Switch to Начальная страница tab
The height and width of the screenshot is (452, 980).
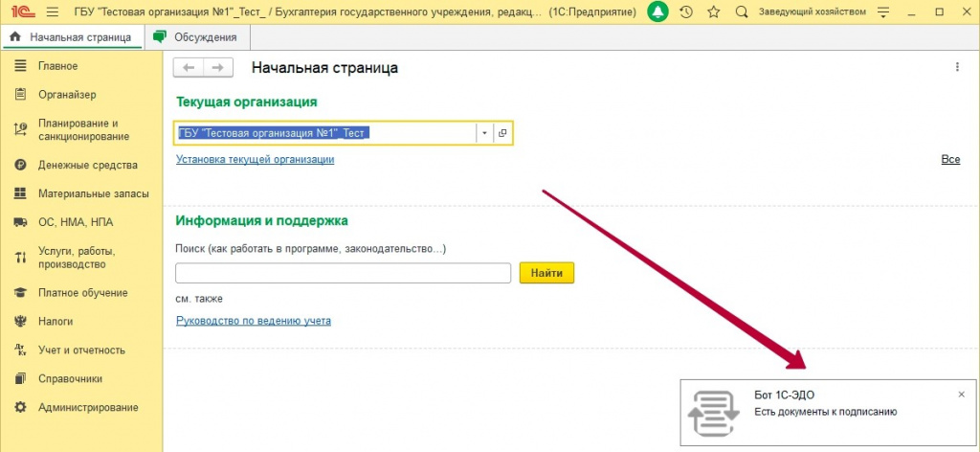point(73,37)
